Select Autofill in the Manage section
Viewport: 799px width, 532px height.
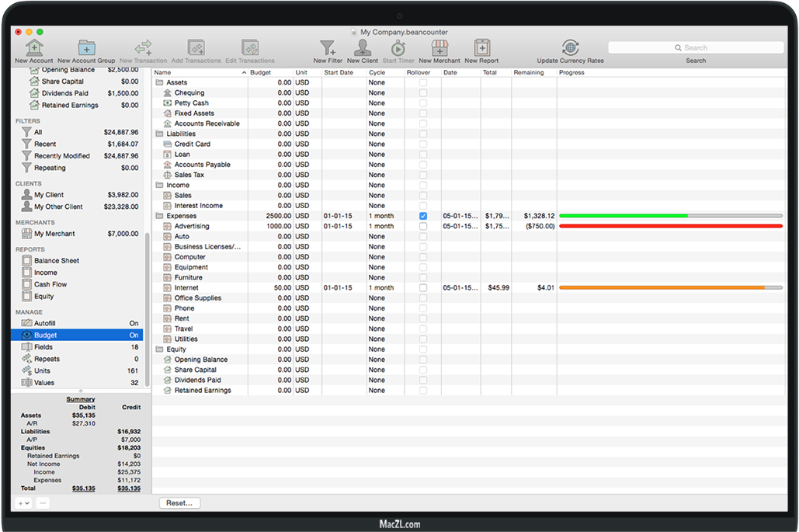45,323
